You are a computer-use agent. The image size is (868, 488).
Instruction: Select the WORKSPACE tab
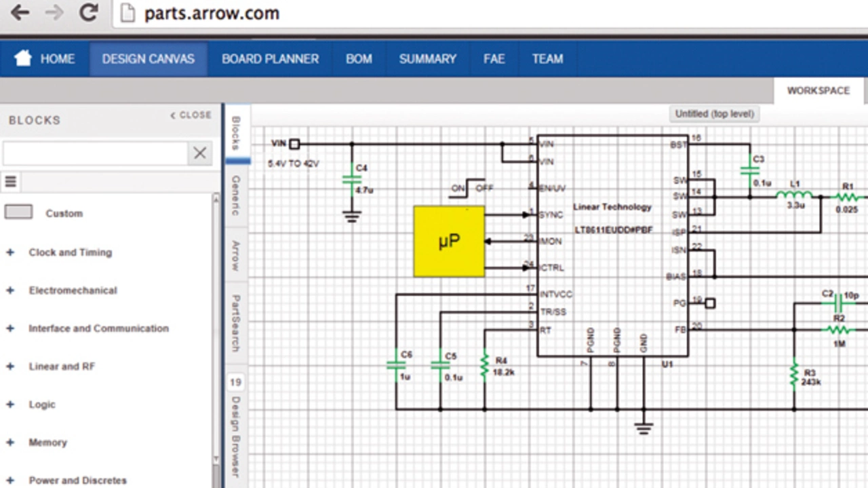pos(818,91)
